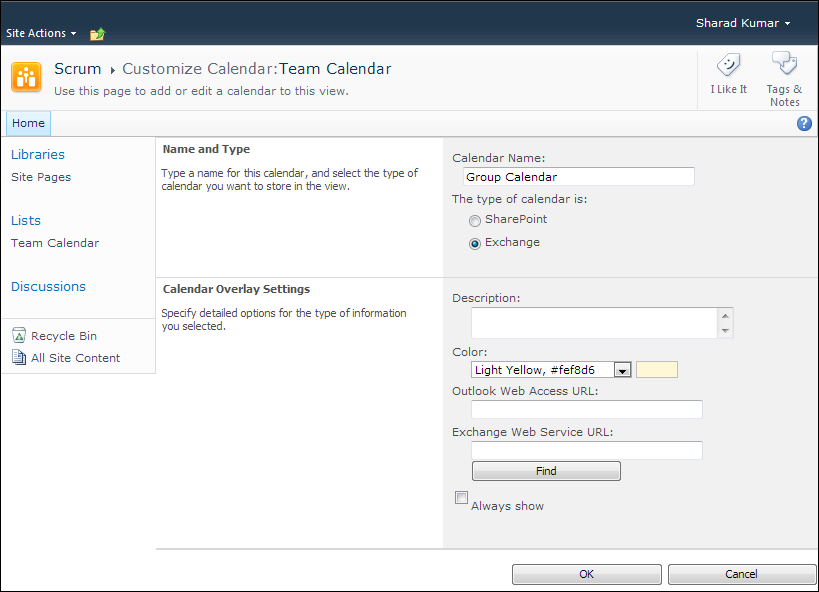Click the Recycle Bin icon
819x592 pixels.
[x=19, y=335]
